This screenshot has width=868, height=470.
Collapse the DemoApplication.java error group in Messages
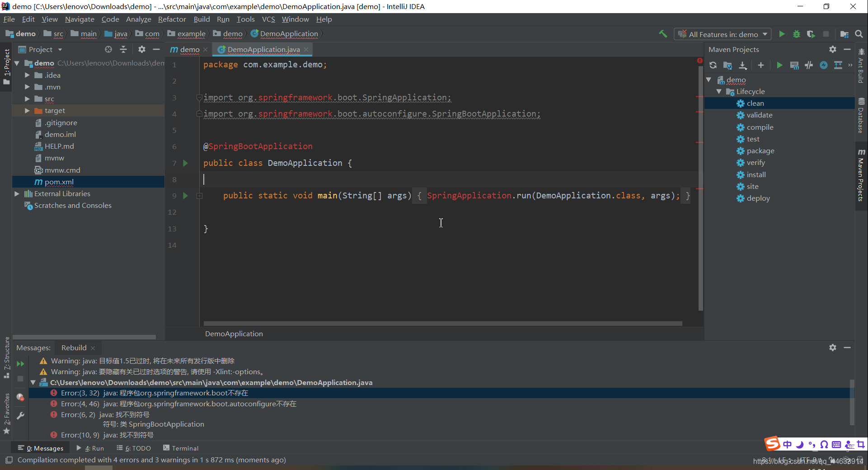coord(33,382)
